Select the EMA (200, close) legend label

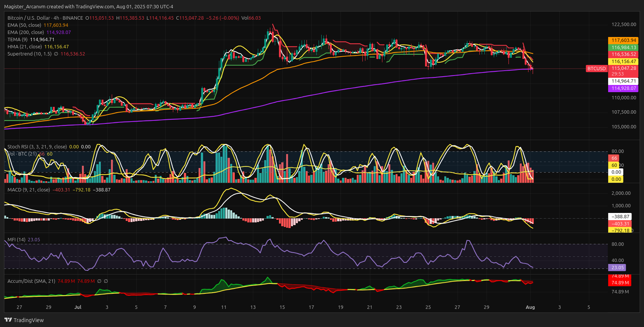tap(26, 32)
